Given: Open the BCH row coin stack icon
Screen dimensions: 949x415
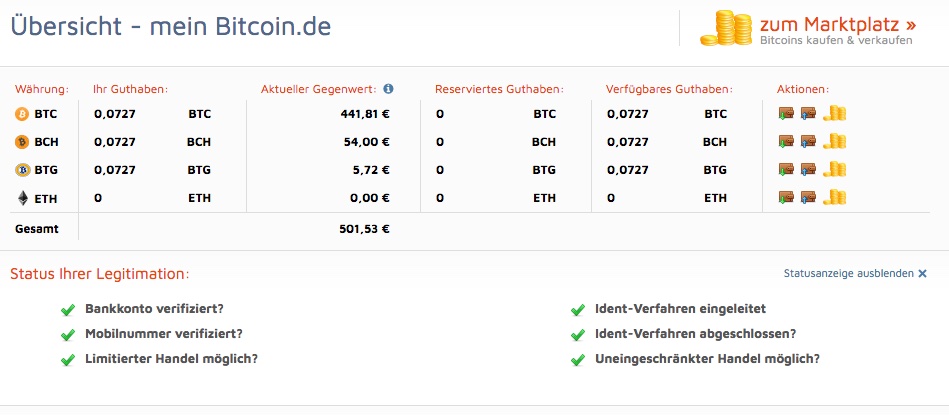Looking at the screenshot, I should pyautogui.click(x=834, y=141).
